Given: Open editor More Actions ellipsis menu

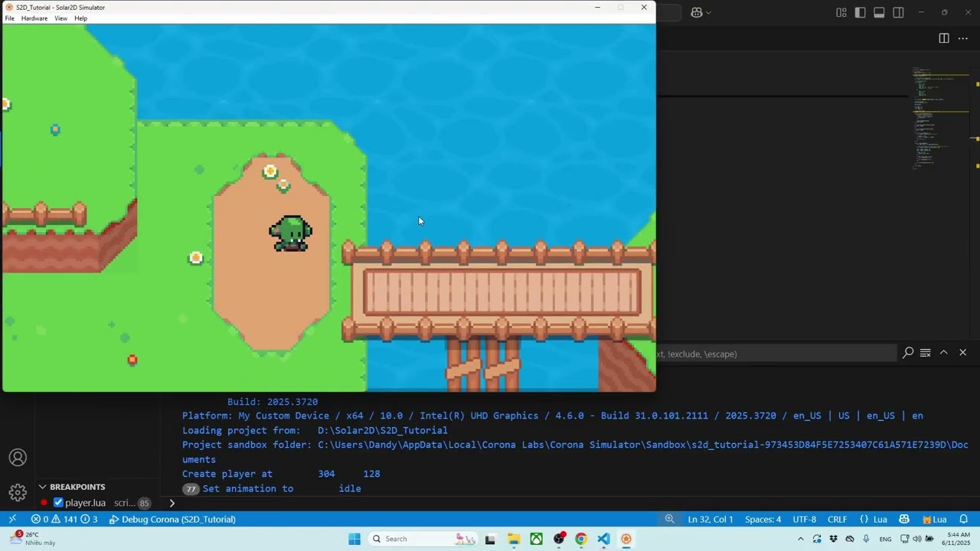Looking at the screenshot, I should (963, 38).
